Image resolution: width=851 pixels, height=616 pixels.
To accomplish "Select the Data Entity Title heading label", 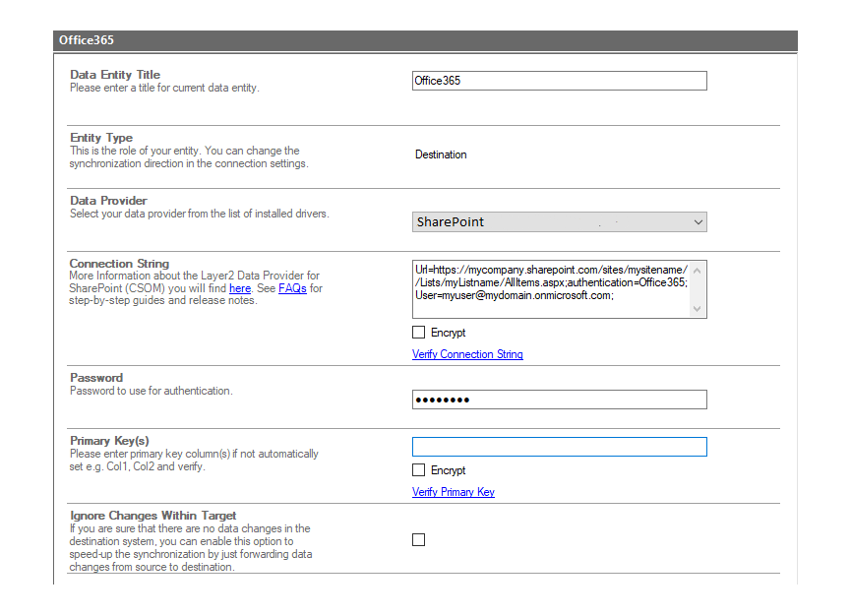I will click(x=115, y=75).
